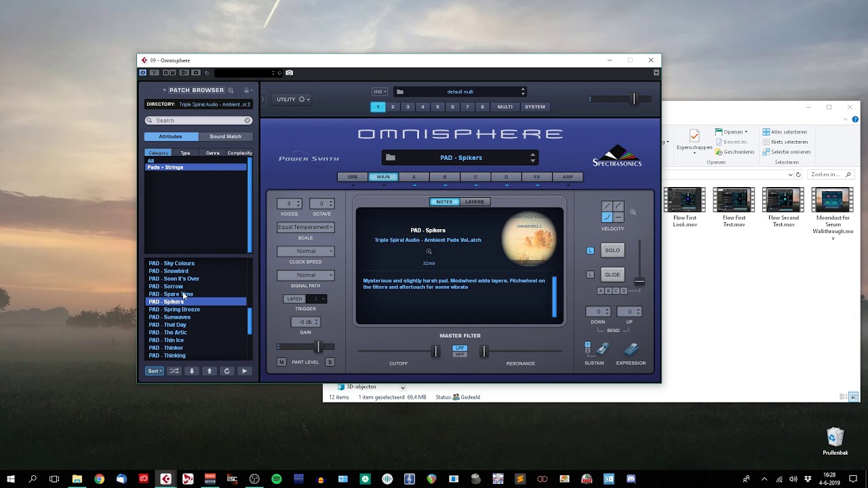
Task: Click the magnifier zoom icon beside Patch Browser
Action: [231, 90]
